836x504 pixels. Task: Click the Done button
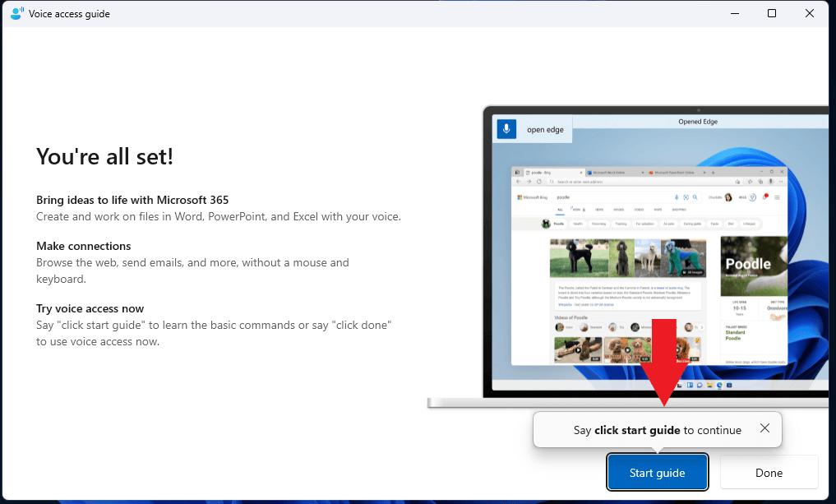click(x=769, y=472)
